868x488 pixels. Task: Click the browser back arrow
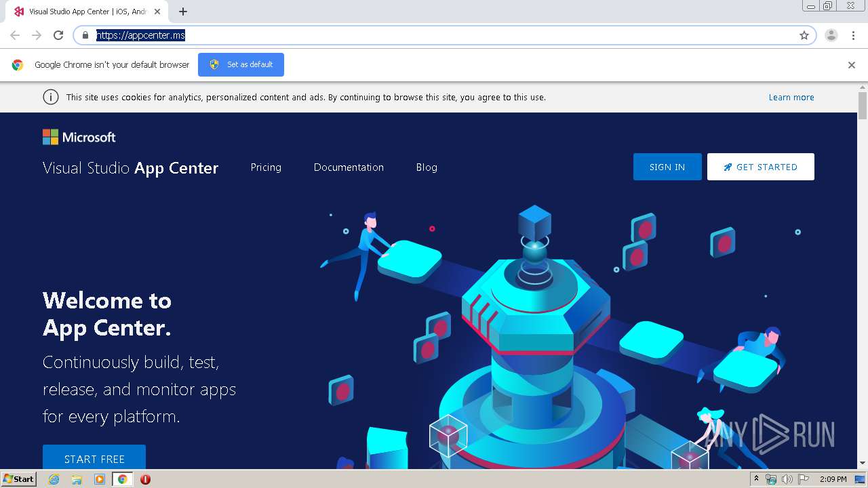(15, 35)
